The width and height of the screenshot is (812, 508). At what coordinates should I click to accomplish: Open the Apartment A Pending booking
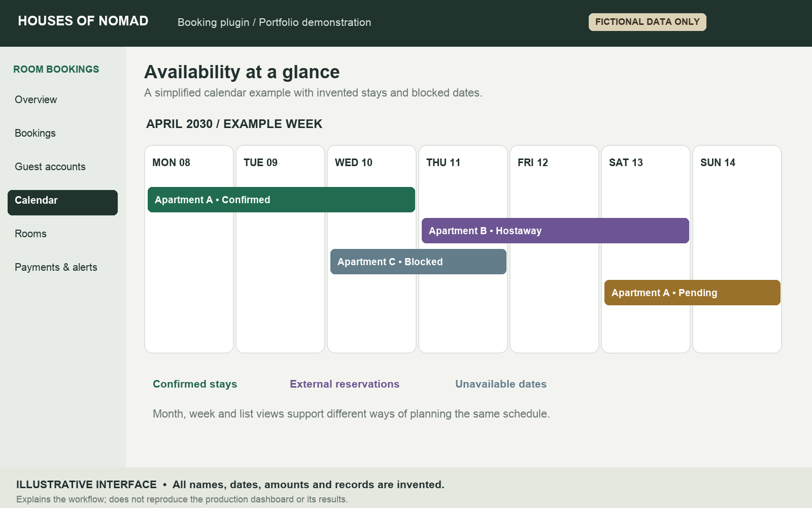[692, 293]
